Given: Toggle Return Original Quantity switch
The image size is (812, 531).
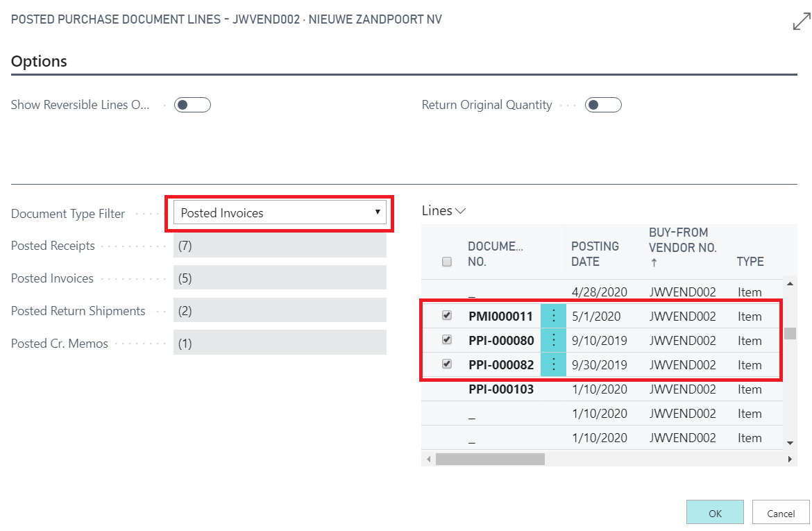Looking at the screenshot, I should pos(603,105).
